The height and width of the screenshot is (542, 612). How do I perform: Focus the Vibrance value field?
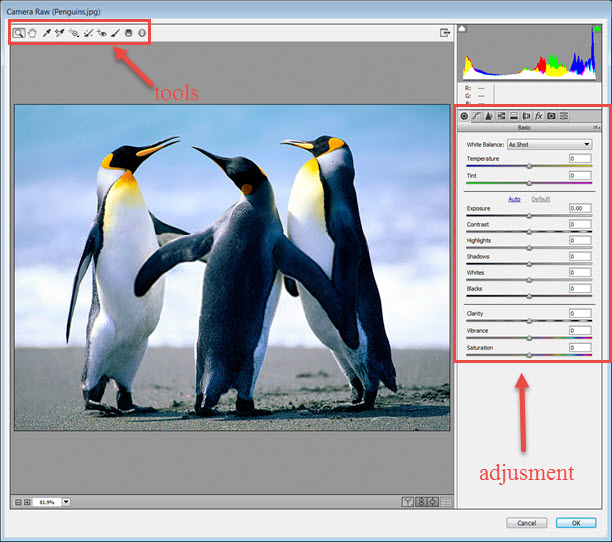pos(580,331)
